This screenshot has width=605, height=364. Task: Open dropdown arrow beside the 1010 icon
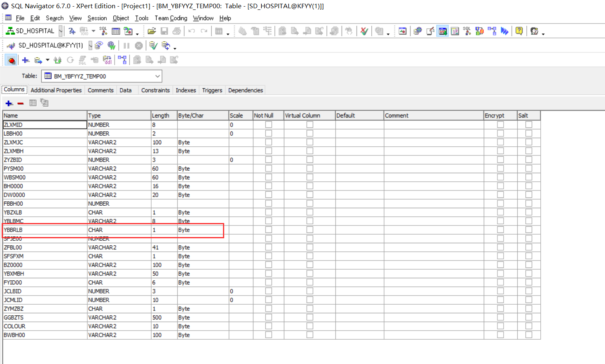(x=94, y=31)
